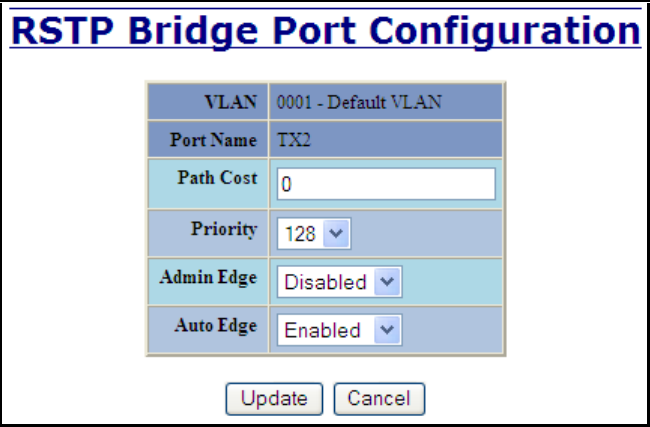Click the Update button

[275, 397]
